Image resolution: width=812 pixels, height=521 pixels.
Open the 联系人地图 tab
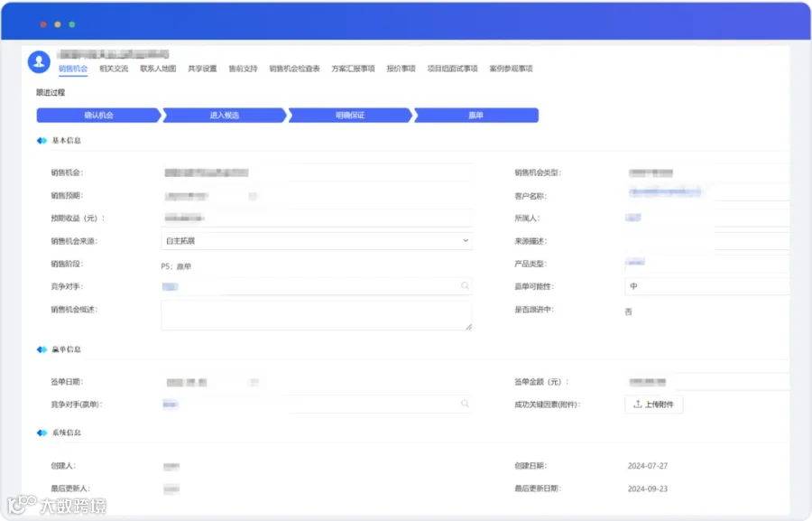pyautogui.click(x=158, y=69)
